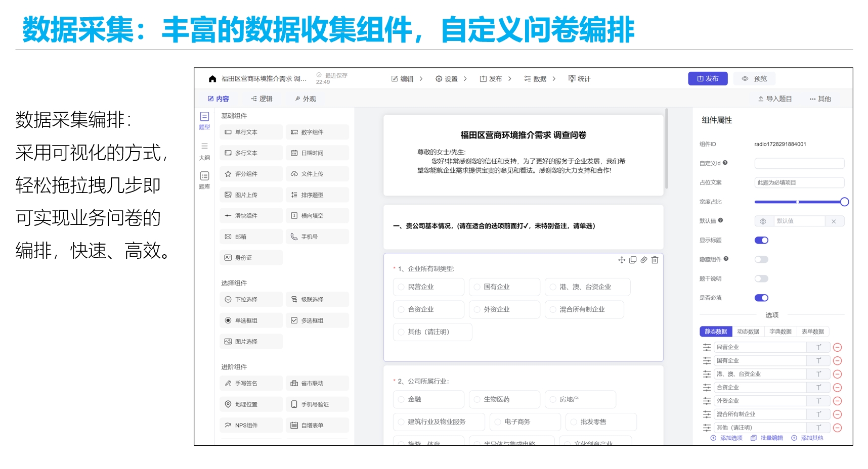Remove the 民营企业 option with minus icon
This screenshot has height=469, width=868.
837,347
